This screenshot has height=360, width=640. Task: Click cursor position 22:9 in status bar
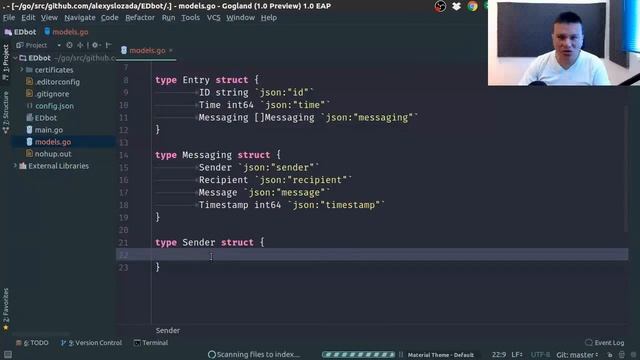(499, 355)
